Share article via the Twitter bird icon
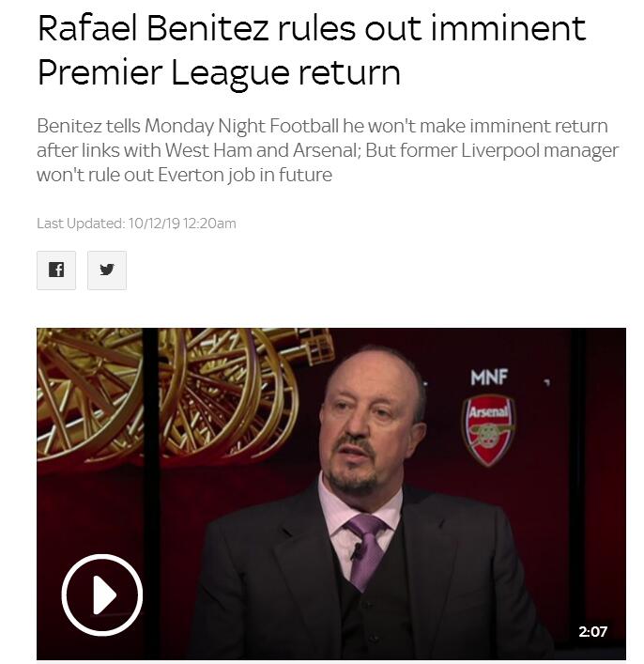Image resolution: width=644 pixels, height=664 pixels. click(x=106, y=270)
